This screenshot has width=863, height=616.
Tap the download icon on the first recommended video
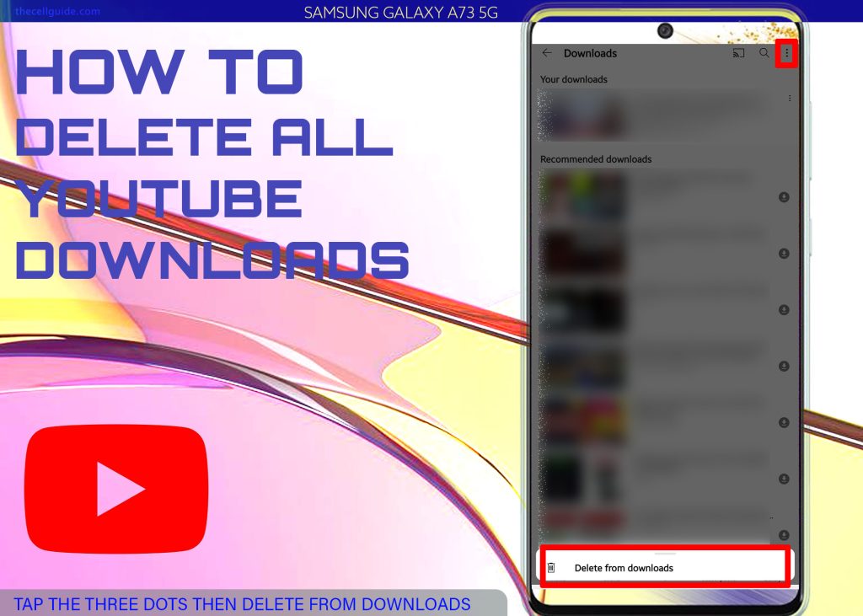pos(784,197)
